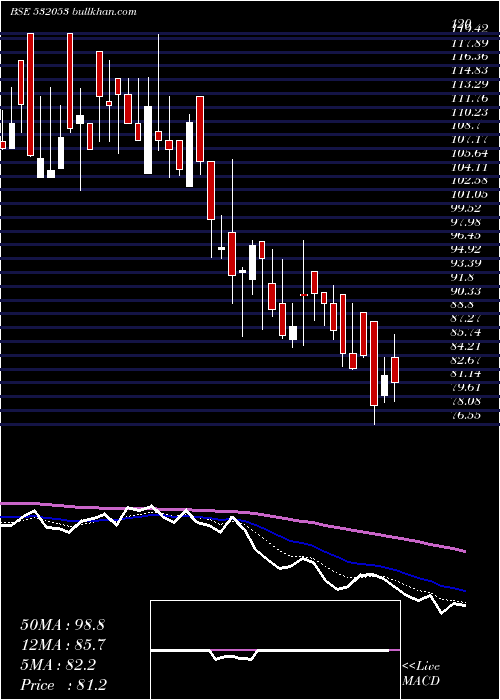The width and height of the screenshot is (500, 700).
Task: Click inside the MACD indicator box
Action: pyautogui.click(x=275, y=650)
